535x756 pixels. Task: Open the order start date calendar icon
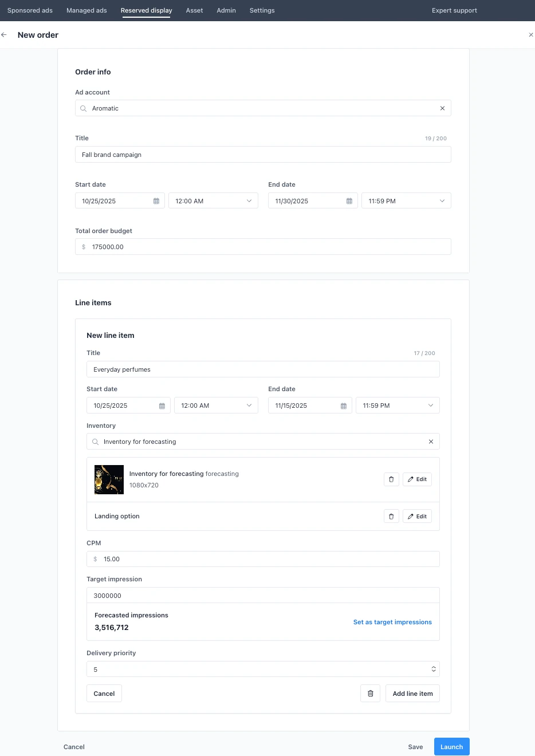156,201
